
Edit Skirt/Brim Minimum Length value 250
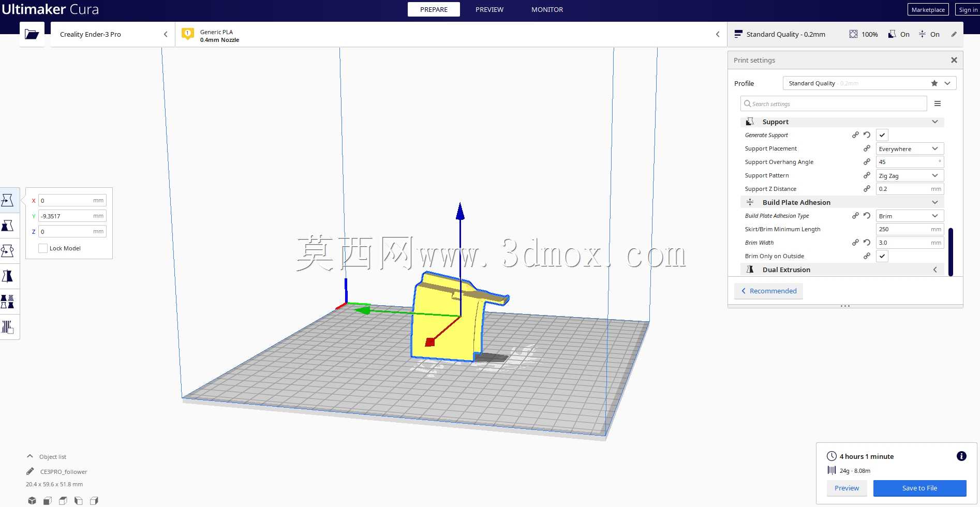point(910,229)
